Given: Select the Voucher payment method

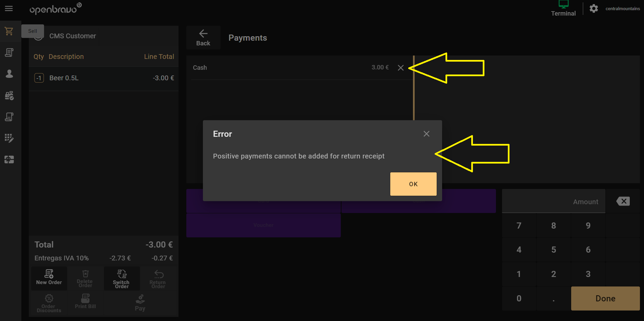Looking at the screenshot, I should (x=263, y=225).
